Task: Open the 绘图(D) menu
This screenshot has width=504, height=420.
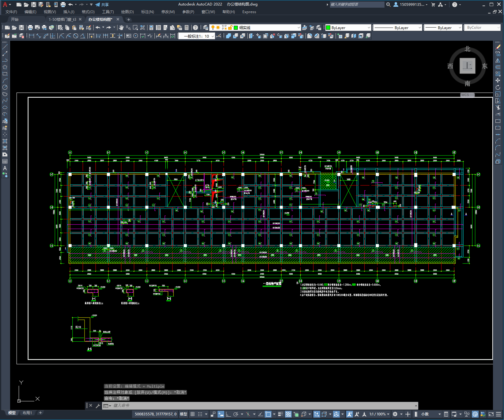Action: tap(127, 12)
